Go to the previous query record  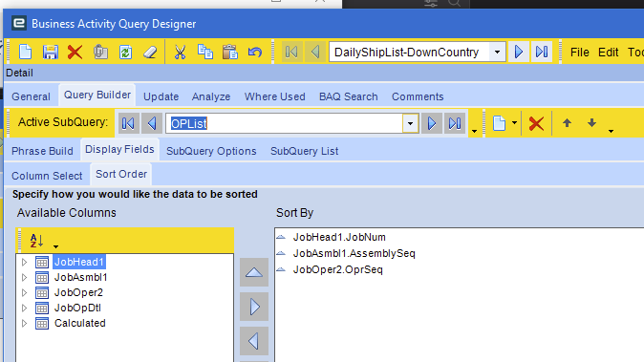315,52
